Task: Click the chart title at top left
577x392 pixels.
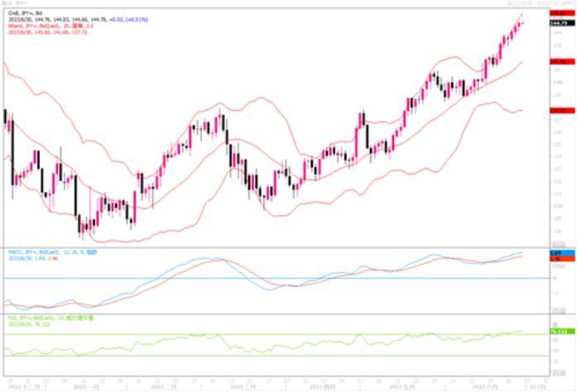Action: click(x=15, y=3)
